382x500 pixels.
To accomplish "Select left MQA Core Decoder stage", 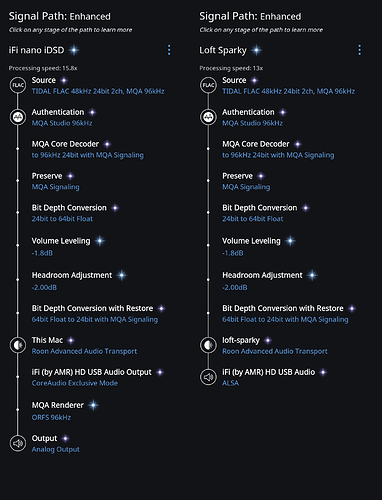I will pyautogui.click(x=88, y=149).
